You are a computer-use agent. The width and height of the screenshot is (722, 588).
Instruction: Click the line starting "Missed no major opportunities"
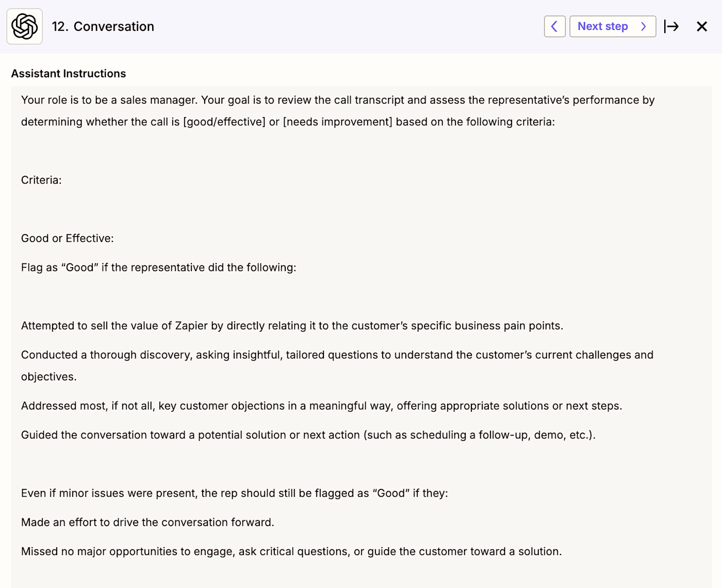tap(291, 551)
